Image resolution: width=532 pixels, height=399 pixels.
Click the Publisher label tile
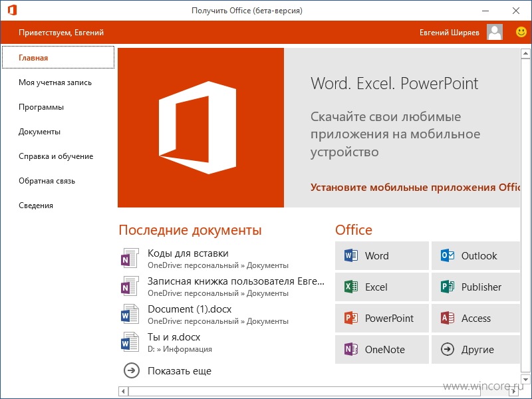pyautogui.click(x=475, y=287)
